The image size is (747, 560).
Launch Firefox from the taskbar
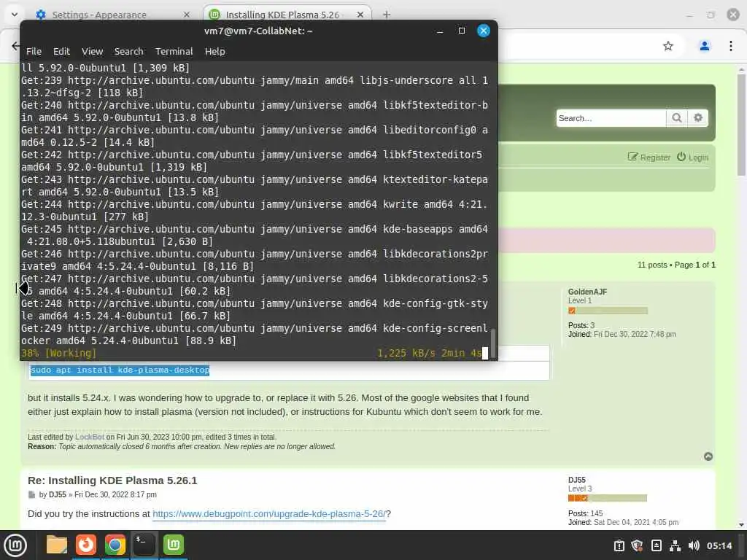pos(86,545)
